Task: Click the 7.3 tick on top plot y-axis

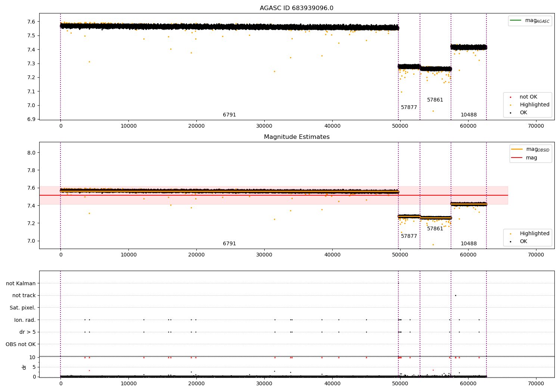Action: pos(31,63)
